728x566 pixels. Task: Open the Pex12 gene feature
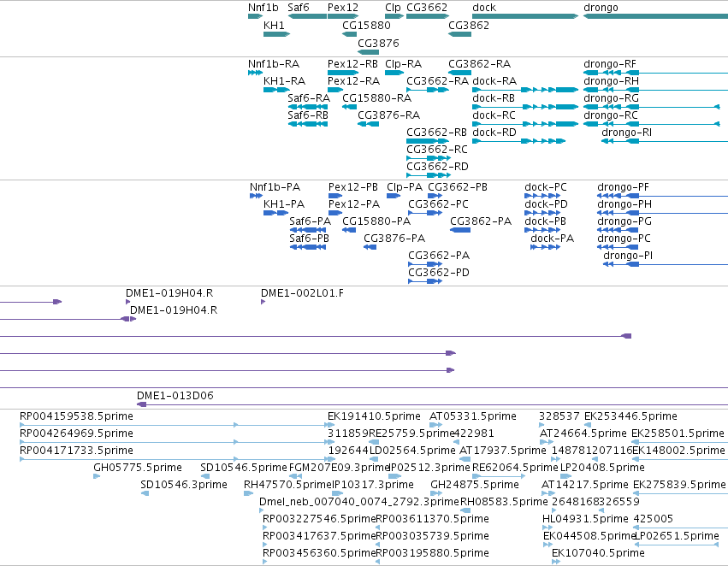click(x=343, y=16)
